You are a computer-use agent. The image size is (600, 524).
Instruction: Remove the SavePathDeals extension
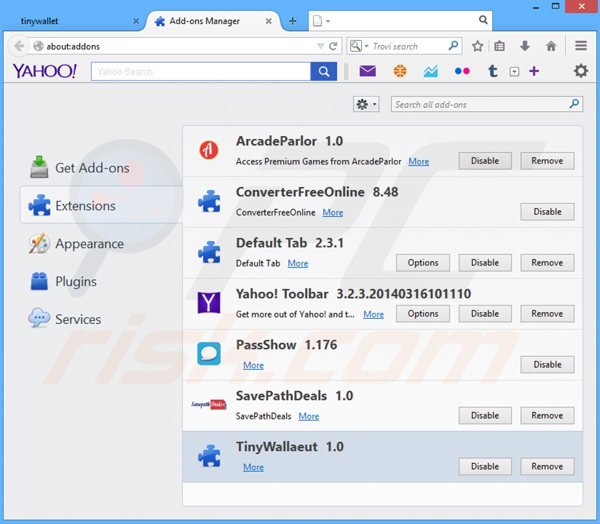coord(547,415)
